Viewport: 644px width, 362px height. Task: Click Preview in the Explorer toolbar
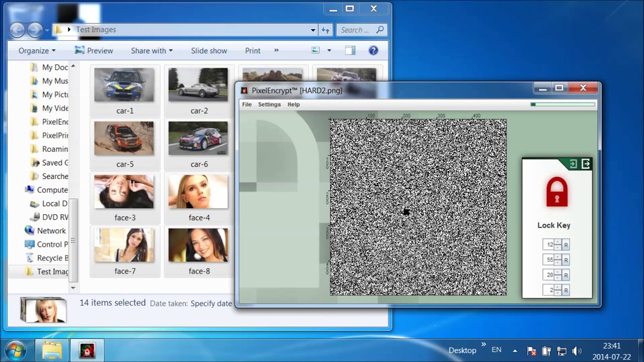coord(94,51)
